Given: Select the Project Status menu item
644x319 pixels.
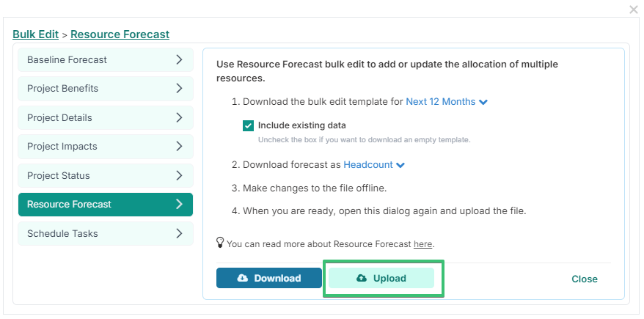Looking at the screenshot, I should coord(106,175).
